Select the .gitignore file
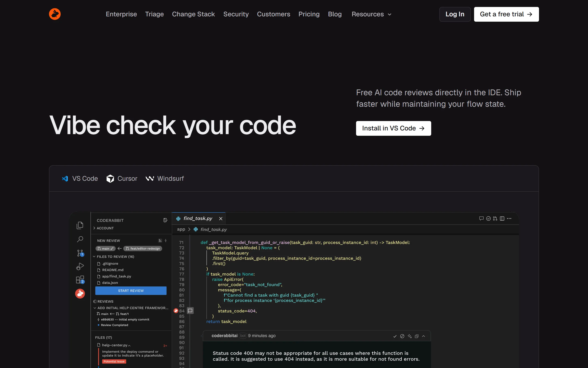 pyautogui.click(x=108, y=264)
